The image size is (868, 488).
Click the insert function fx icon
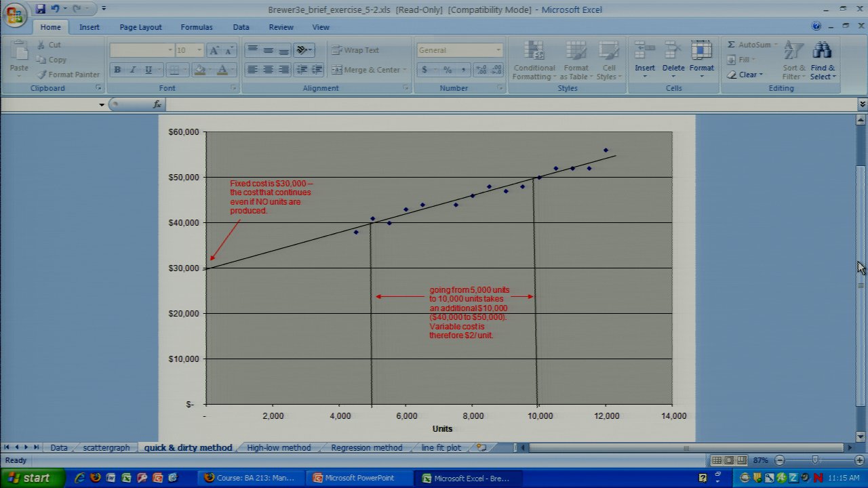(x=157, y=104)
